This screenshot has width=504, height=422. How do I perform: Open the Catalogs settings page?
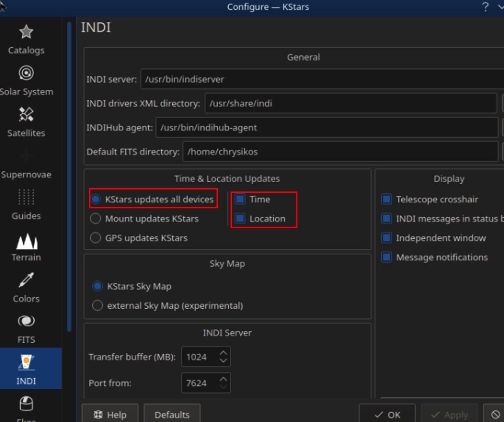coord(26,40)
